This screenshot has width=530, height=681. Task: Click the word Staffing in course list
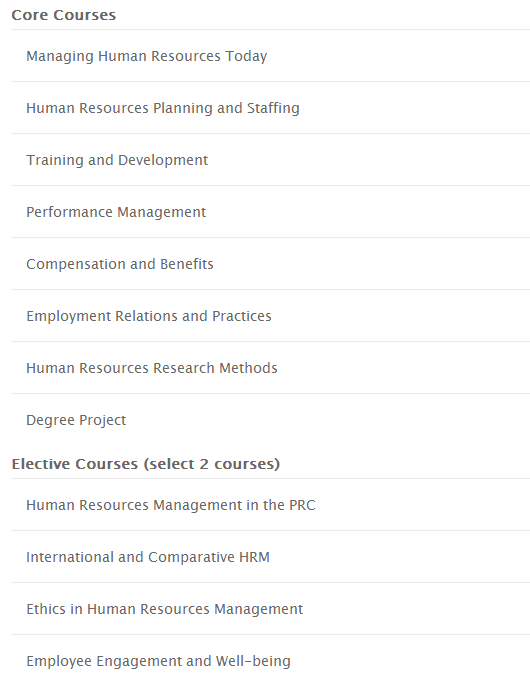pyautogui.click(x=273, y=108)
